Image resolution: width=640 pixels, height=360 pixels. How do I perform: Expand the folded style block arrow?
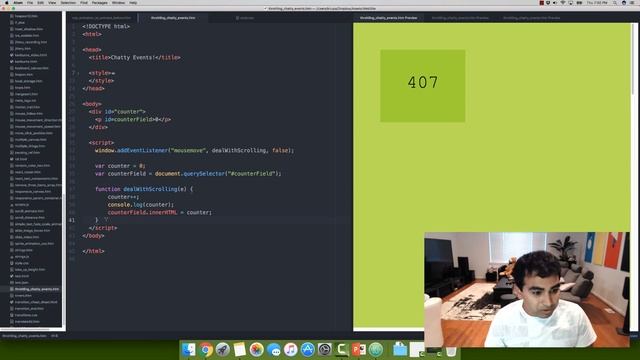(78, 73)
